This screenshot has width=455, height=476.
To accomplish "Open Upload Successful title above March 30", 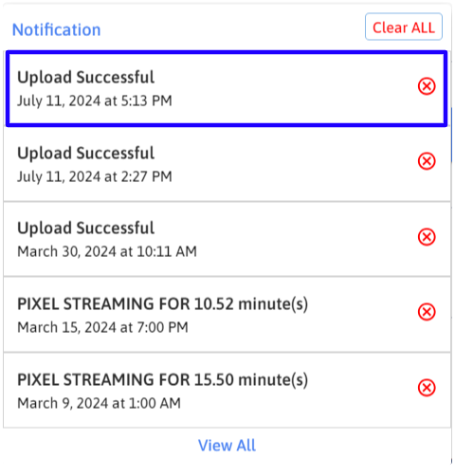I will pos(85,229).
